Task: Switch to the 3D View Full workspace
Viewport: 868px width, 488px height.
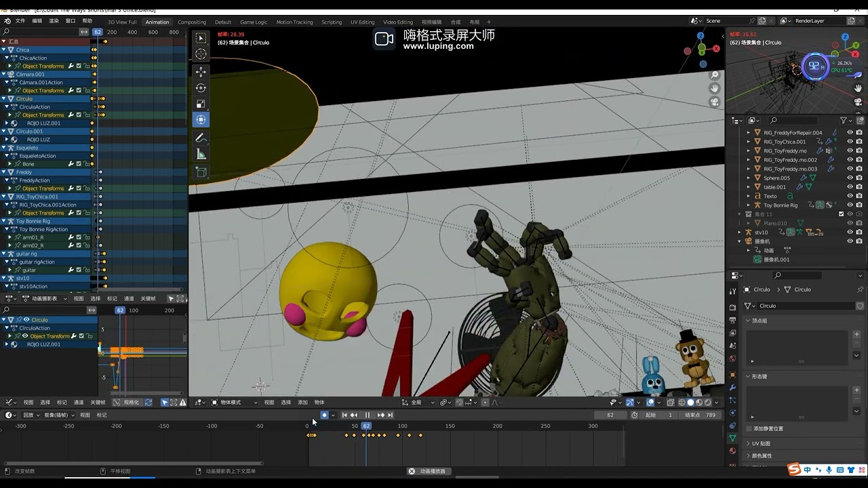Action: click(x=122, y=22)
